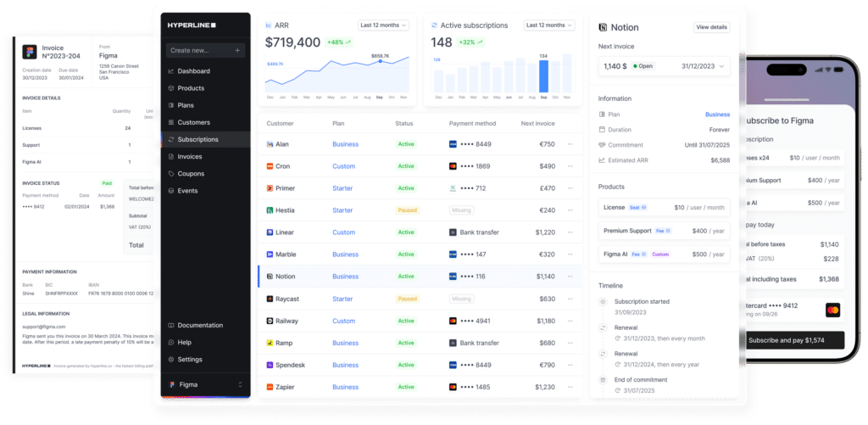This screenshot has width=868, height=425.
Task: Click the ARR chart icon in card header
Action: click(269, 25)
